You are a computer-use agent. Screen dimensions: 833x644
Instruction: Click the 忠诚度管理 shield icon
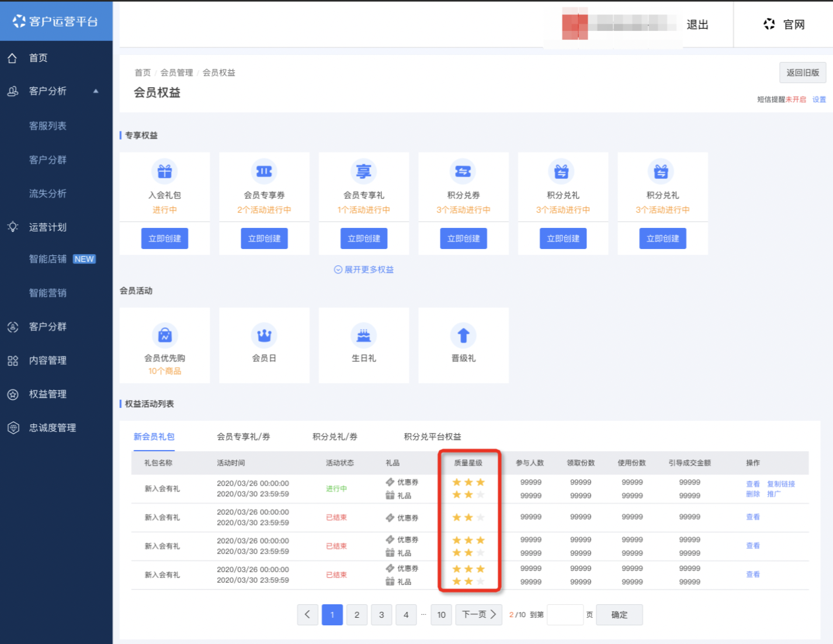pyautogui.click(x=13, y=428)
